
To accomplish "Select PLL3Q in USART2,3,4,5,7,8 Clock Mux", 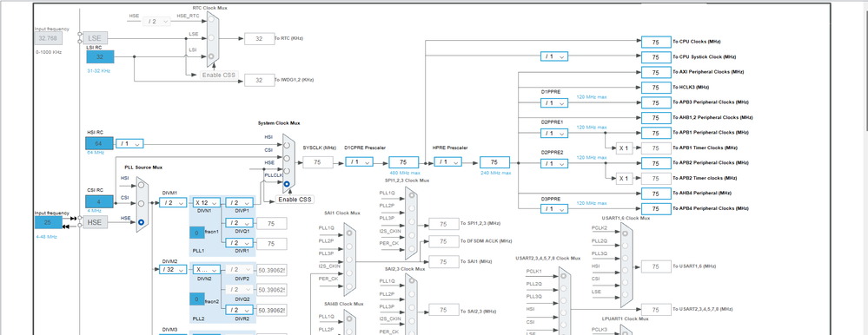I will [564, 302].
